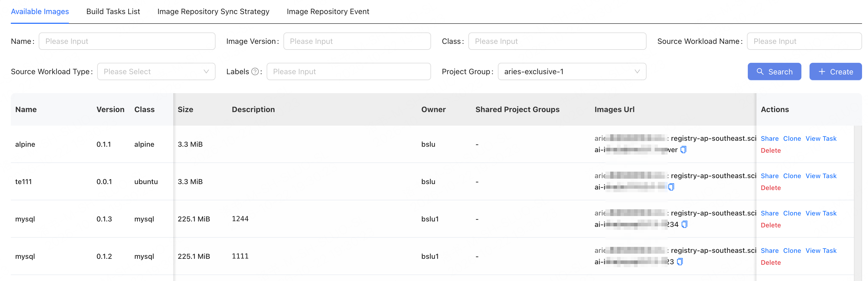Open Image Repository Sync Strategy tab
Image resolution: width=868 pixels, height=281 pixels.
tap(213, 11)
